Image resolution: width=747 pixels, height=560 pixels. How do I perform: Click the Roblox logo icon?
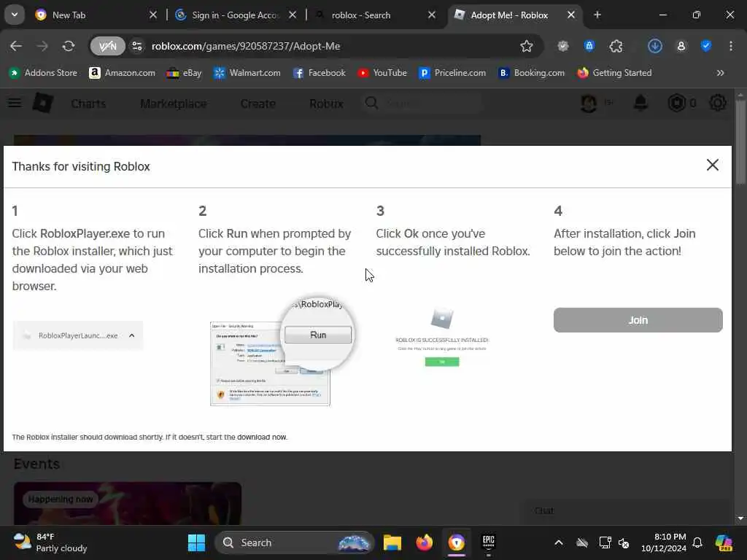click(x=43, y=103)
